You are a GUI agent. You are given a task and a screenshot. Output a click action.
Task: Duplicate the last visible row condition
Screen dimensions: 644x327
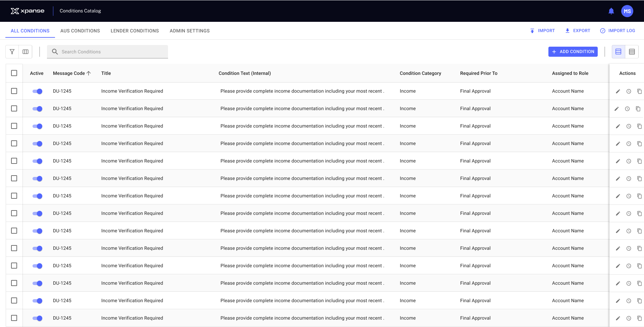tap(639, 318)
